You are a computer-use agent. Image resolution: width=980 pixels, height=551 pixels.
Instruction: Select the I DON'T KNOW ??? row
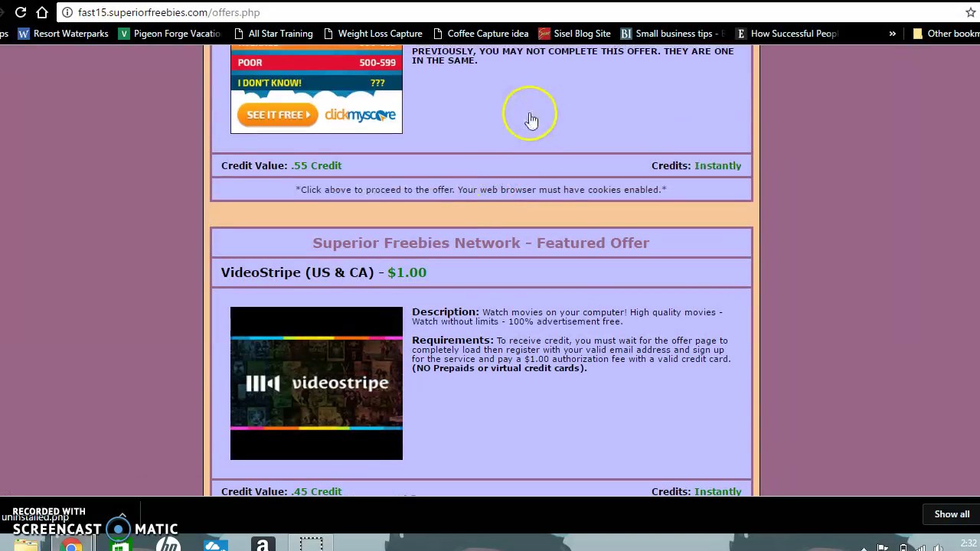click(x=316, y=83)
